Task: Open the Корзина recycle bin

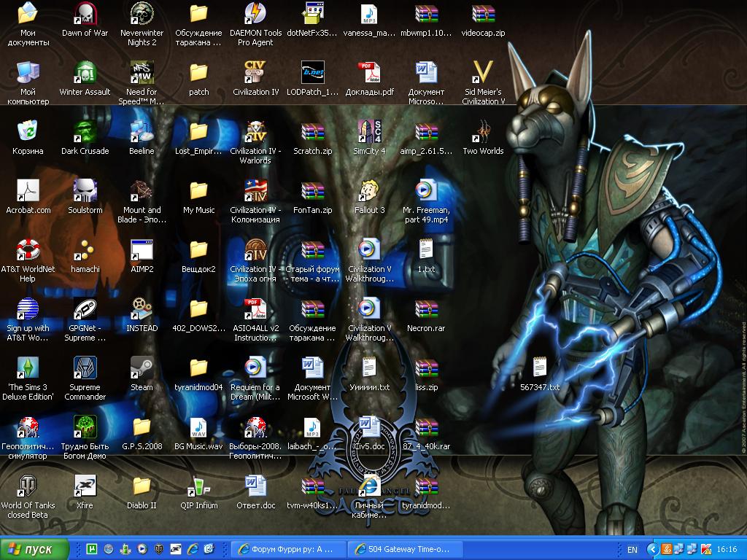Action: (28, 132)
